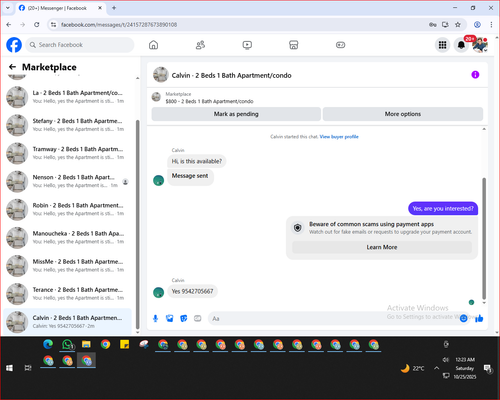Click the conversation list scrollbar
The image size is (500, 400).
pos(138,223)
